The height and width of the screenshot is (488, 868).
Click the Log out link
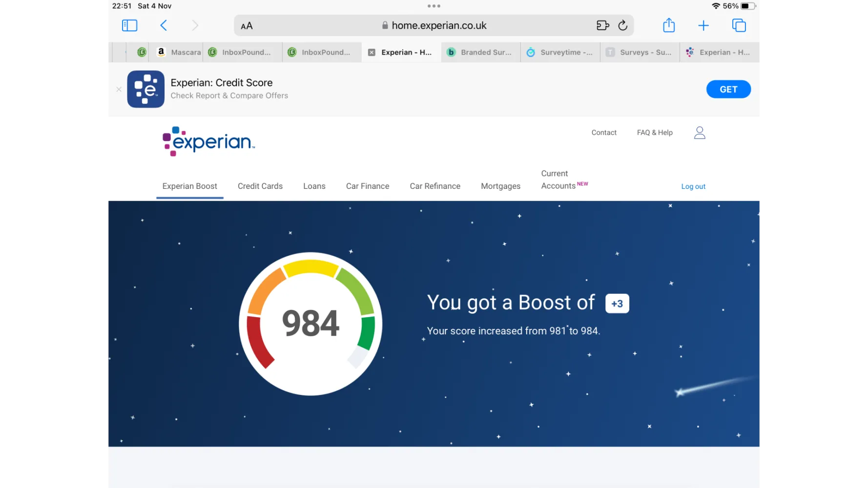pos(693,186)
